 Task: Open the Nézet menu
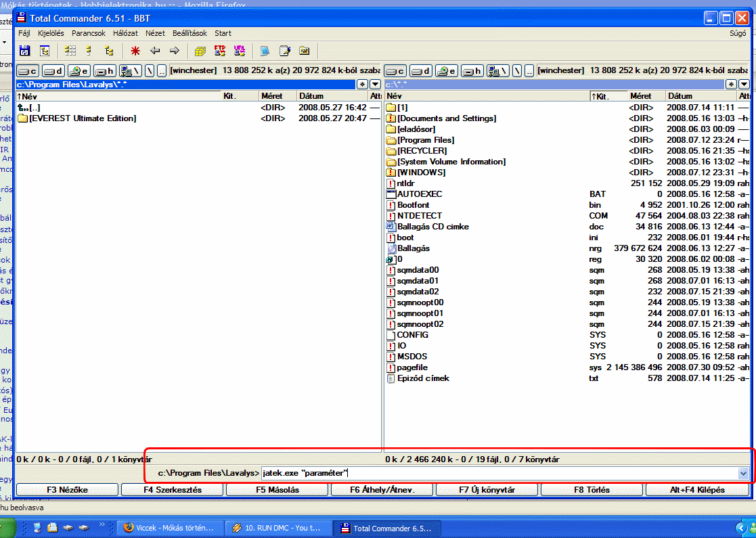tap(155, 33)
